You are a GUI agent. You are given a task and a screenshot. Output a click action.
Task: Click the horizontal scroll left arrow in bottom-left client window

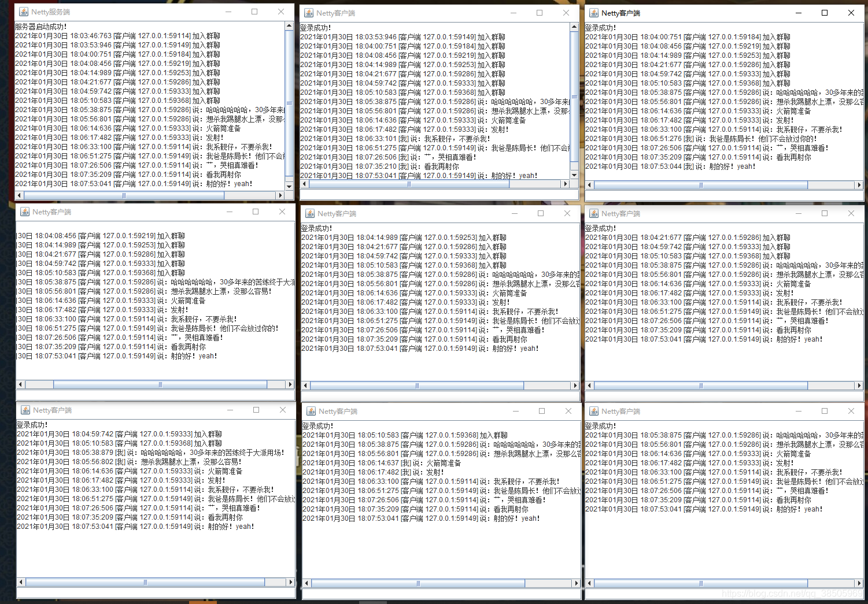(21, 582)
